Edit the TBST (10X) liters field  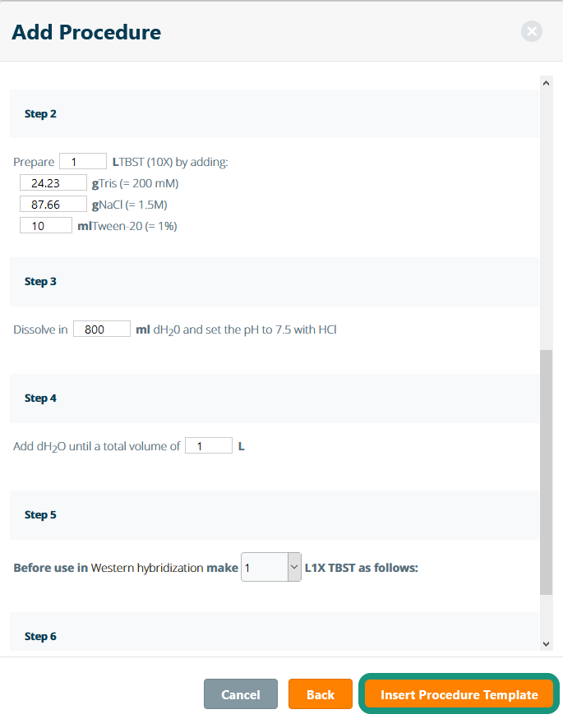(82, 162)
